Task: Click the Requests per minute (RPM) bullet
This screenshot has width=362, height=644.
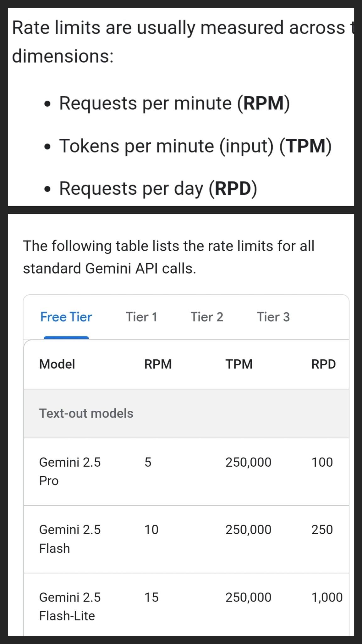Action: click(174, 103)
